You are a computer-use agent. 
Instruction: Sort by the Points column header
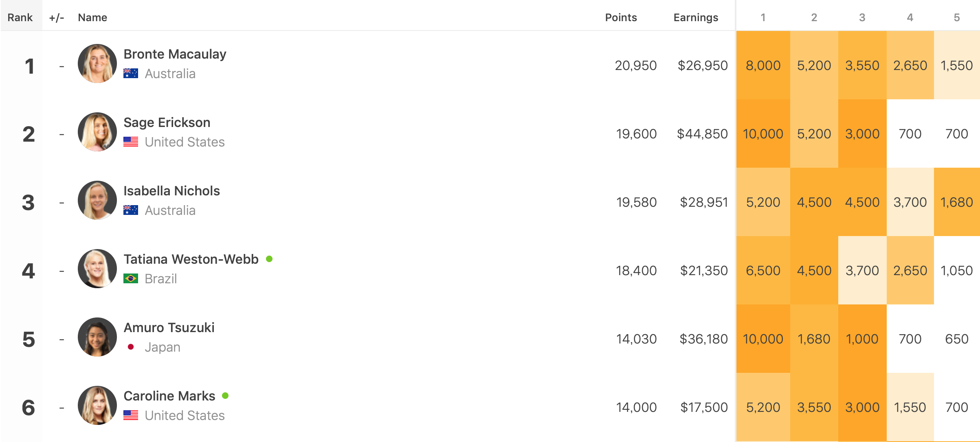621,18
